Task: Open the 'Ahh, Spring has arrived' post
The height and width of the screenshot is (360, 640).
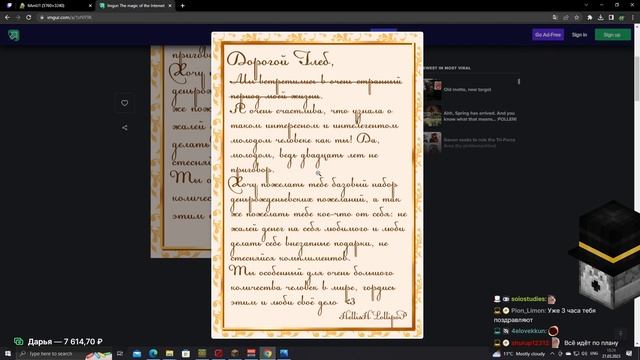Action: pyautogui.click(x=480, y=116)
